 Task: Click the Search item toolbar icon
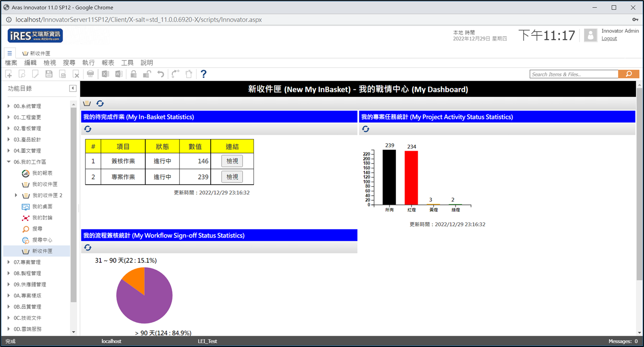(22, 74)
